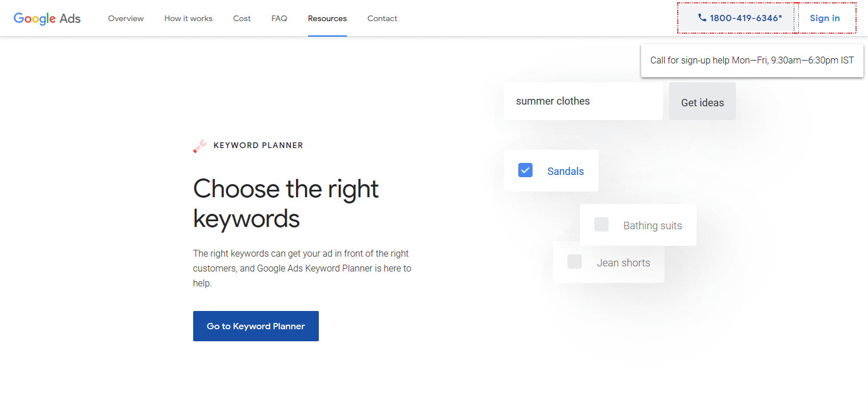Image resolution: width=868 pixels, height=419 pixels.
Task: Go to How it works page
Action: [188, 18]
